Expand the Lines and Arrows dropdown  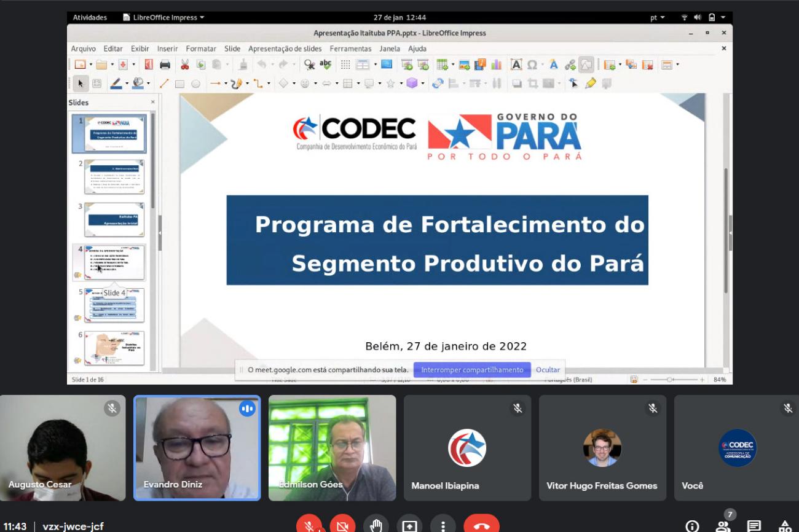pyautogui.click(x=226, y=83)
